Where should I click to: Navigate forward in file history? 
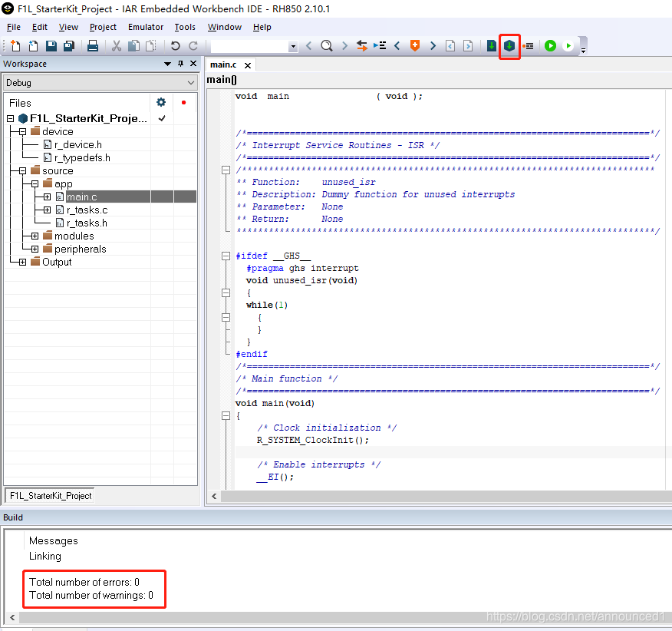[x=468, y=45]
